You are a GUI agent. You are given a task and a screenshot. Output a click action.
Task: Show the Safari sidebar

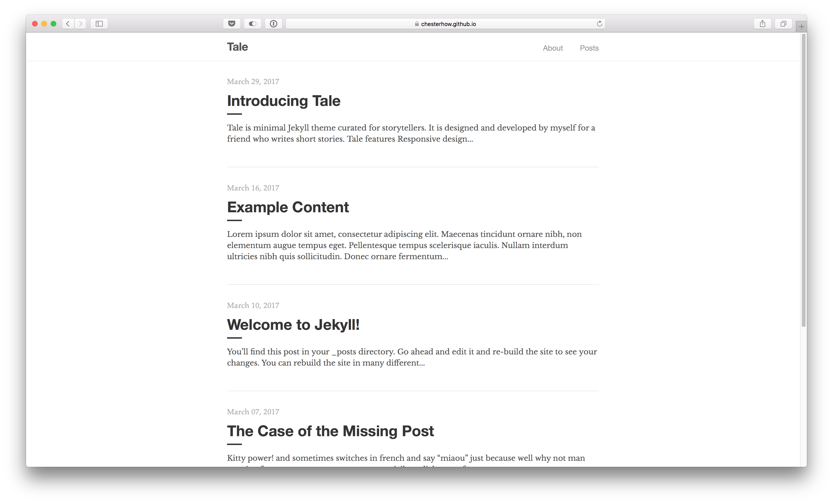[99, 24]
